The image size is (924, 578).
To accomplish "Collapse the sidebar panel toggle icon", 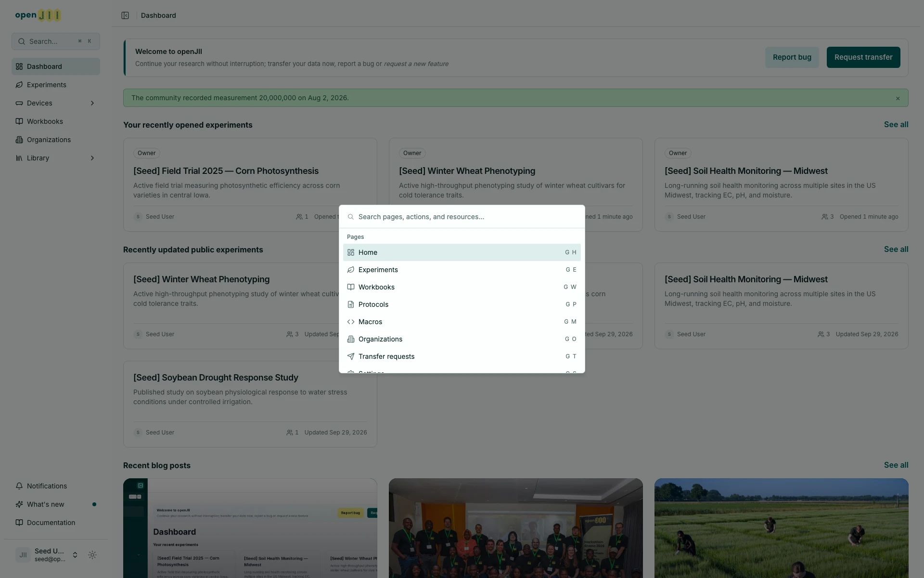I will pos(125,15).
